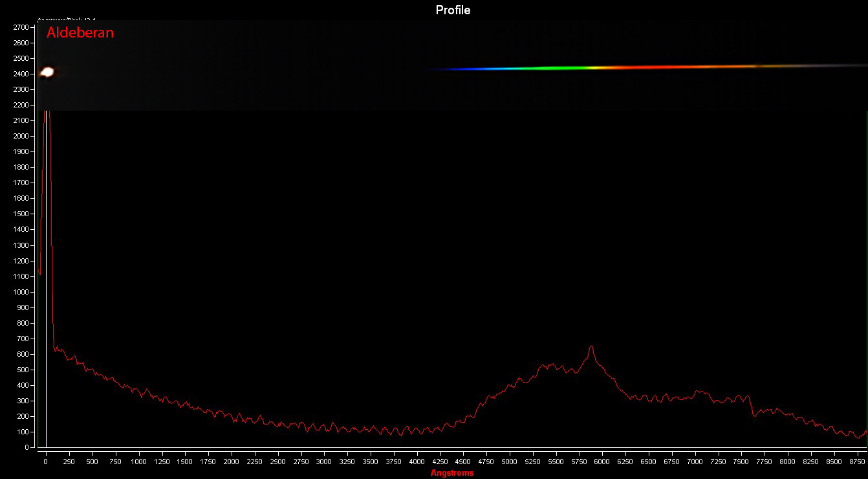868x479 pixels.
Task: Click the "Profile" title text
Action: pyautogui.click(x=453, y=10)
